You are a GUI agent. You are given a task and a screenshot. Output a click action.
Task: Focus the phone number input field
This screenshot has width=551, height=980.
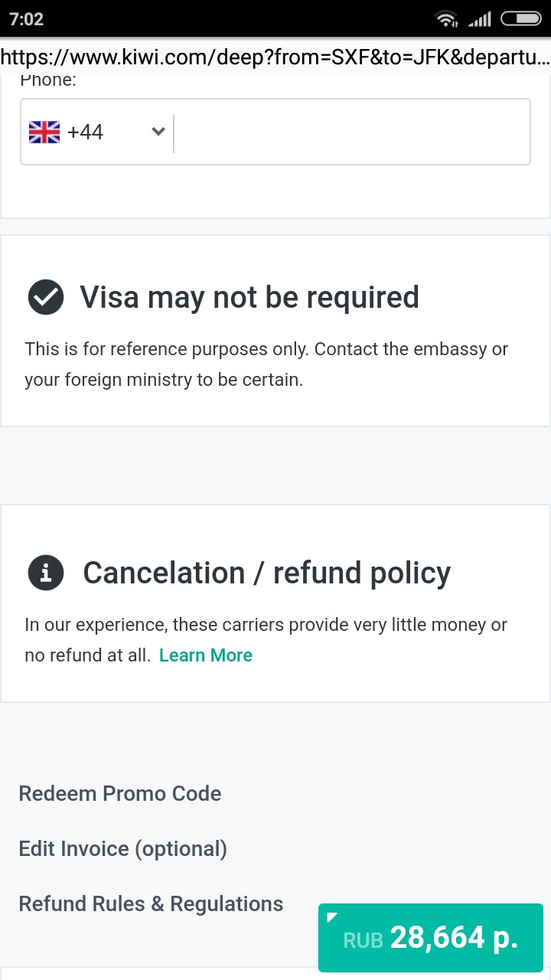[352, 132]
